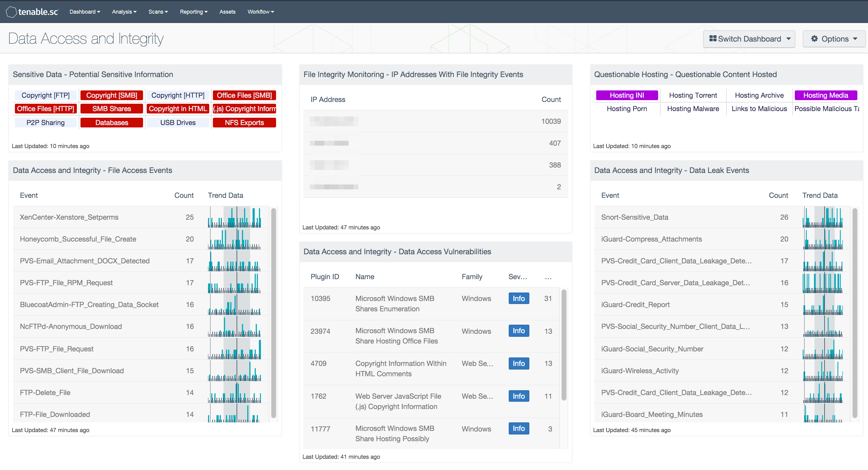Click the Copyright [HTTP] indicator
Image resolution: width=868 pixels, height=470 pixels.
[x=178, y=95]
